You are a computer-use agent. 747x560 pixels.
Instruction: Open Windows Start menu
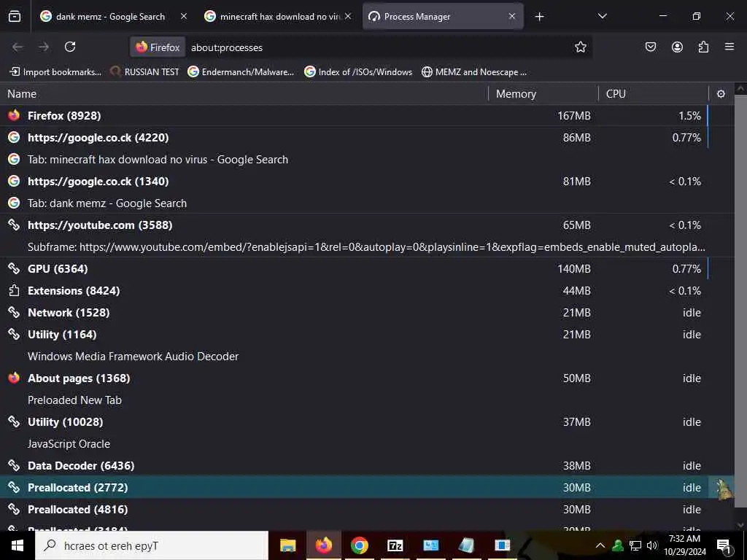(x=18, y=545)
